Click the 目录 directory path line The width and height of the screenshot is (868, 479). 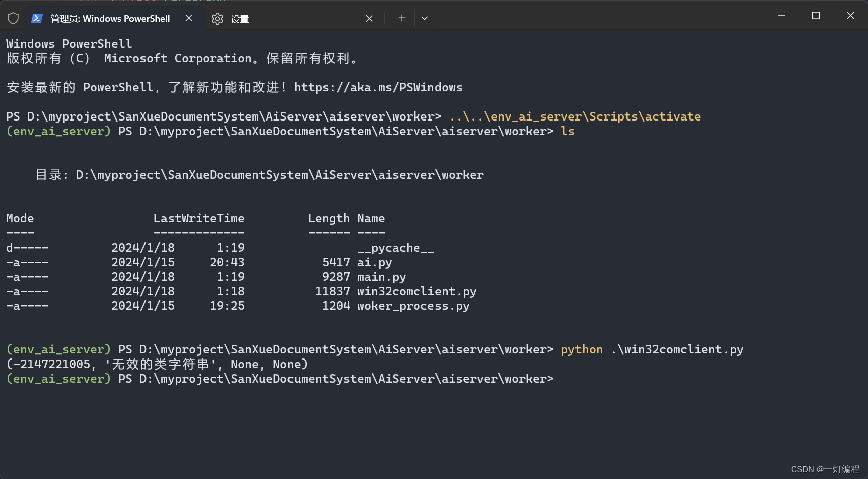(x=259, y=175)
